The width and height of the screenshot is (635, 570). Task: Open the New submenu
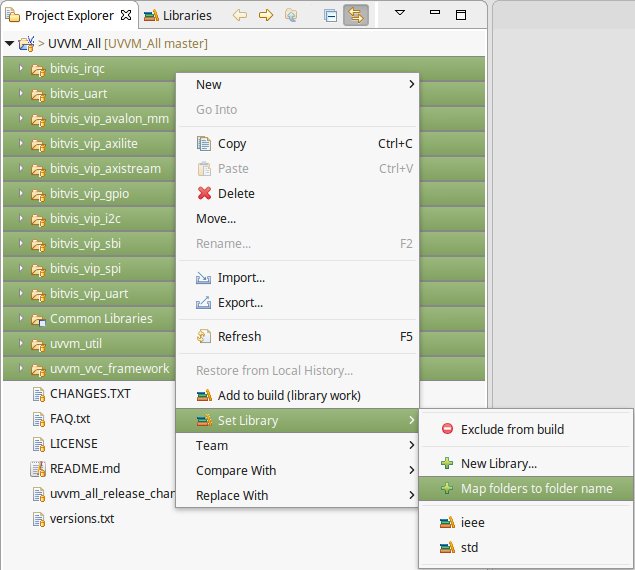tap(297, 84)
